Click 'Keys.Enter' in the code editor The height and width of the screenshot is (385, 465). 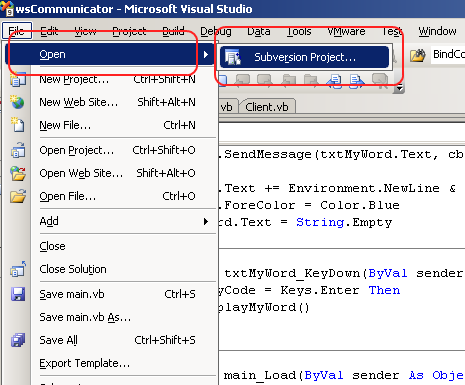point(320,290)
